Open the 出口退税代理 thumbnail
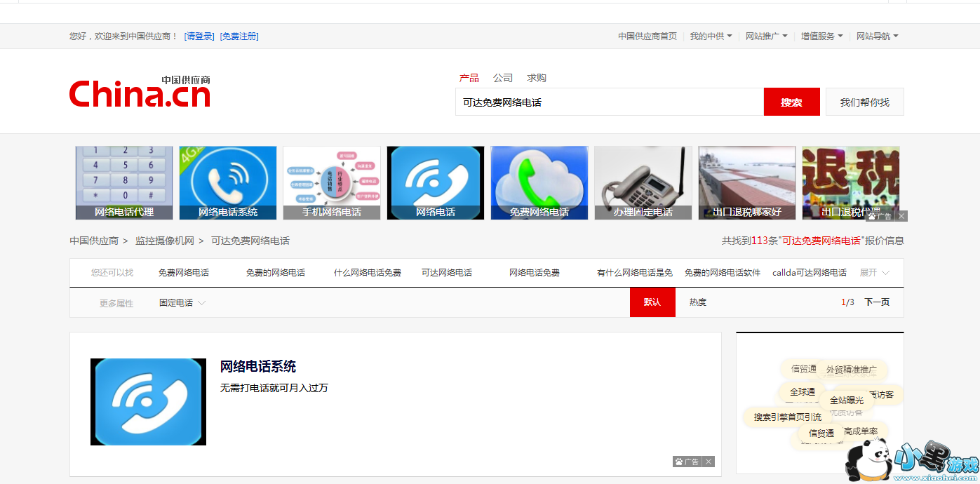This screenshot has height=484, width=980. pyautogui.click(x=851, y=182)
